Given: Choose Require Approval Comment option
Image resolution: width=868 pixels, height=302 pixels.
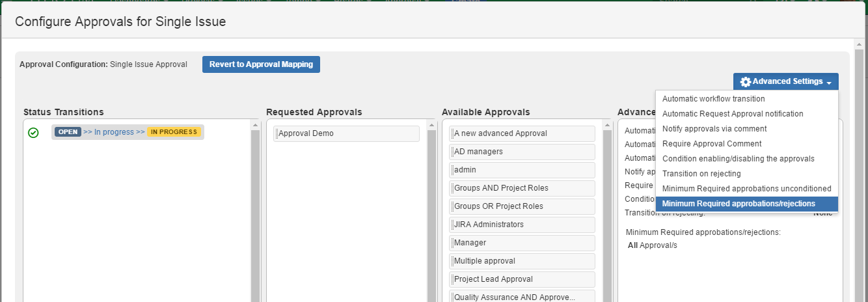Looking at the screenshot, I should (x=711, y=144).
